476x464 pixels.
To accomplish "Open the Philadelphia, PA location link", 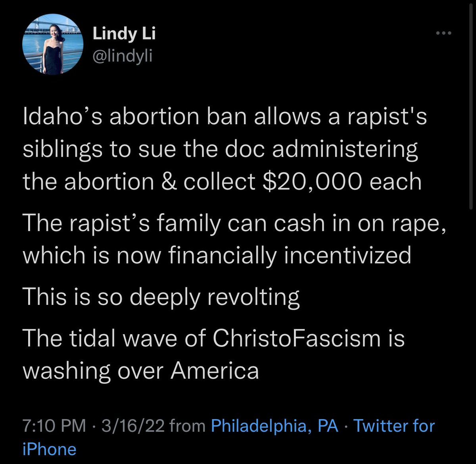I will 274,426.
